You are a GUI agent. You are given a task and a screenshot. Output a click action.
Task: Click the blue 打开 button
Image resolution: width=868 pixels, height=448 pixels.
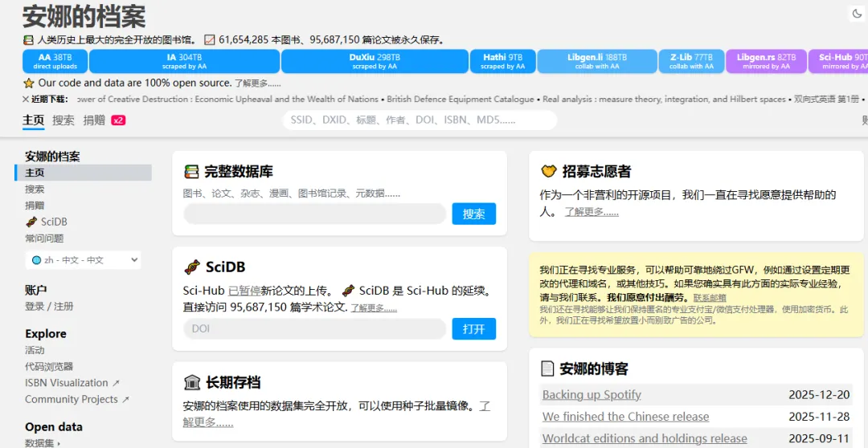474,329
